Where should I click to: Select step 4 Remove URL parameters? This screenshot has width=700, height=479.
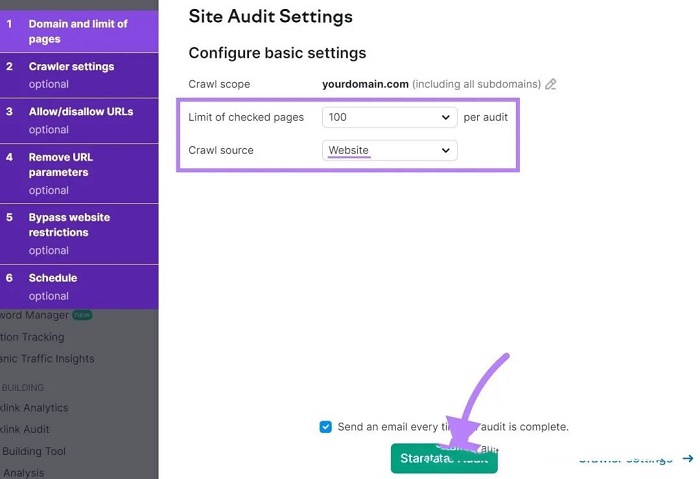pyautogui.click(x=79, y=174)
